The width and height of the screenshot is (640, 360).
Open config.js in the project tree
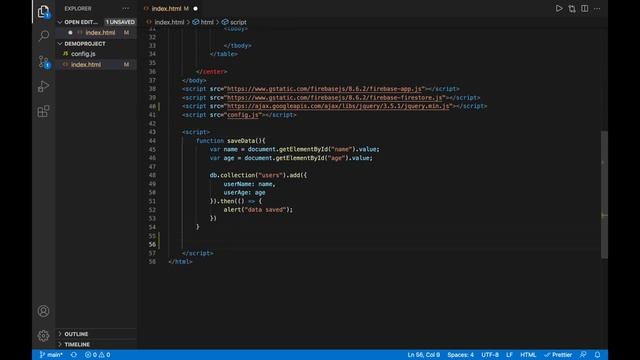(x=83, y=54)
